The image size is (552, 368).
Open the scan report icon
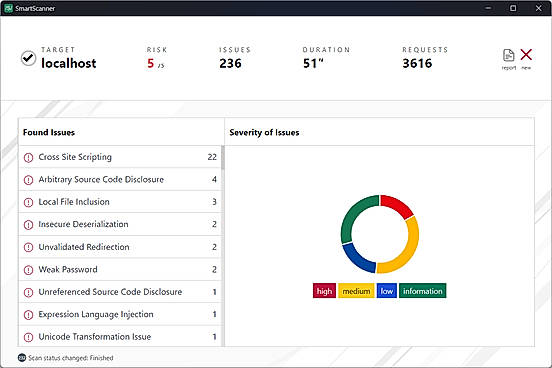coord(508,55)
